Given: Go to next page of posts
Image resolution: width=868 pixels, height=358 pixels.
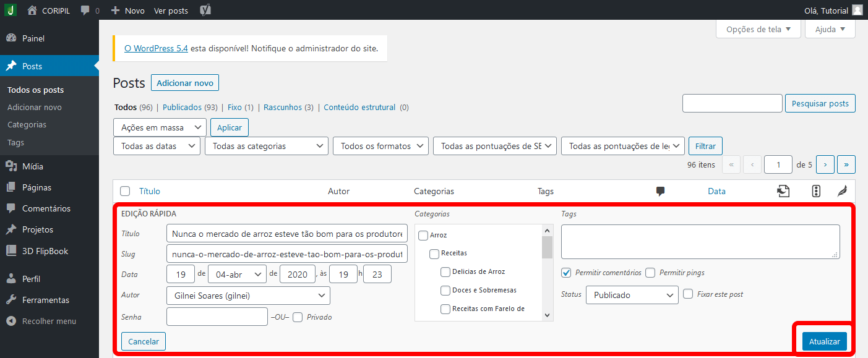Looking at the screenshot, I should pos(825,164).
